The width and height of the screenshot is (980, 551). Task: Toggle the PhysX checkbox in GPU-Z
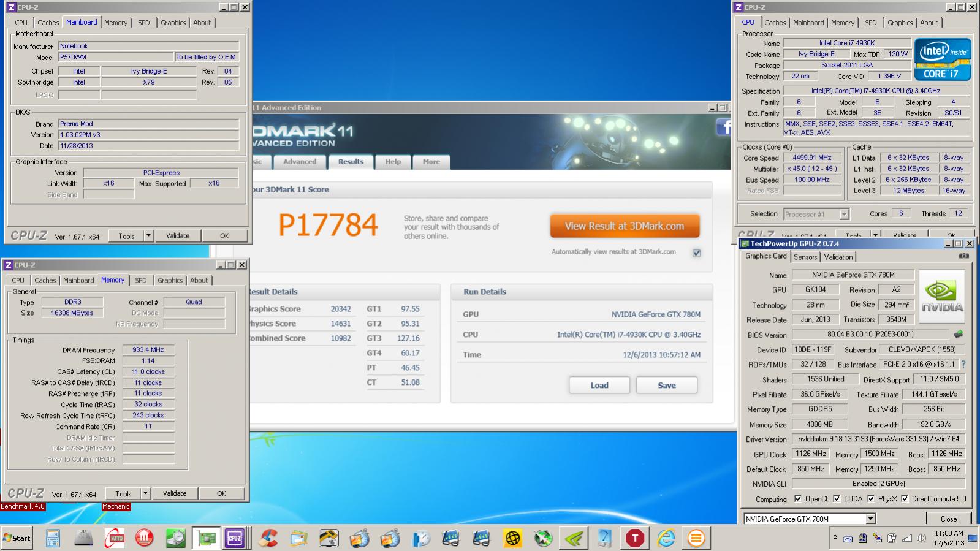point(871,498)
